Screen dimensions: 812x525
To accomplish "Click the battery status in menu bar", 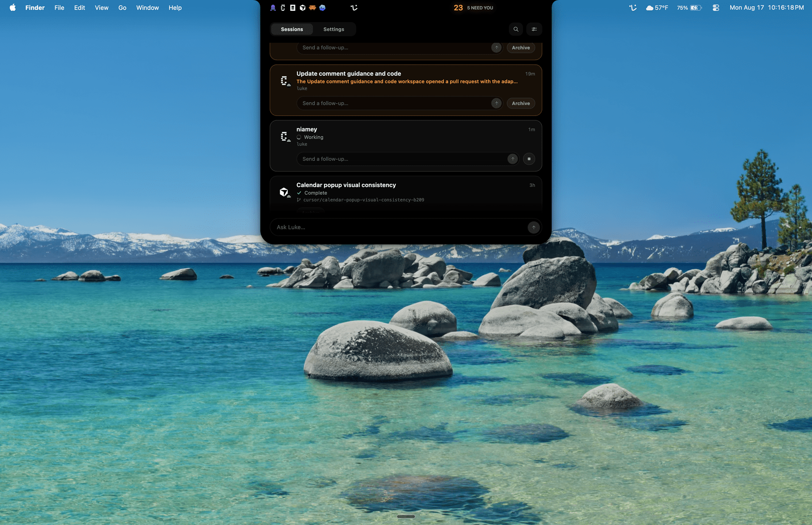I will pyautogui.click(x=689, y=8).
